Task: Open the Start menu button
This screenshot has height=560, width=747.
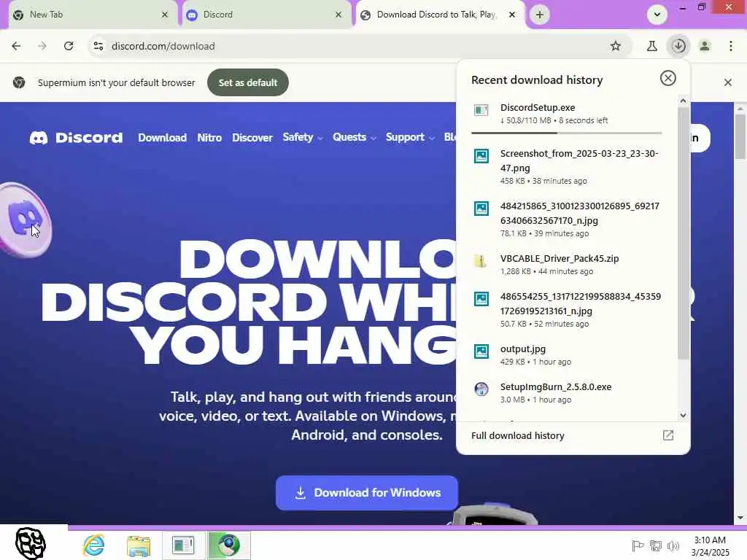Action: tap(31, 542)
